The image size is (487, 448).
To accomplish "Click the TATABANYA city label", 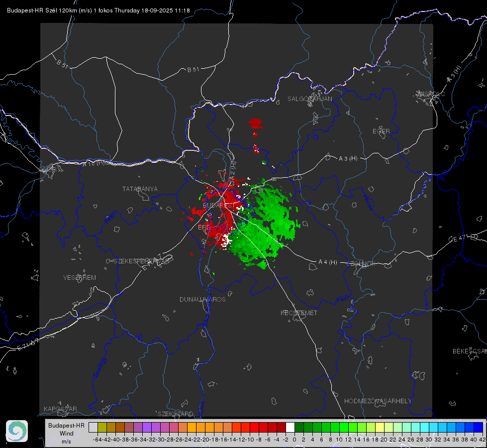I will pos(140,189).
